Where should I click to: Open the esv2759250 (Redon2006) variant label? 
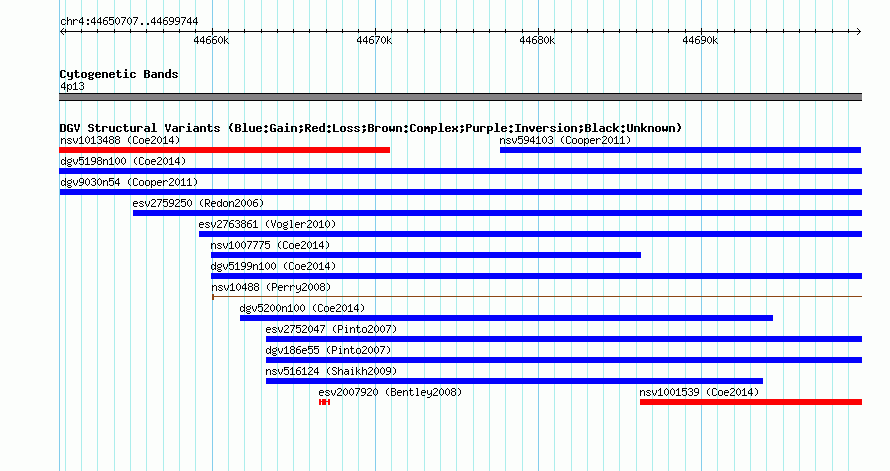point(198,203)
